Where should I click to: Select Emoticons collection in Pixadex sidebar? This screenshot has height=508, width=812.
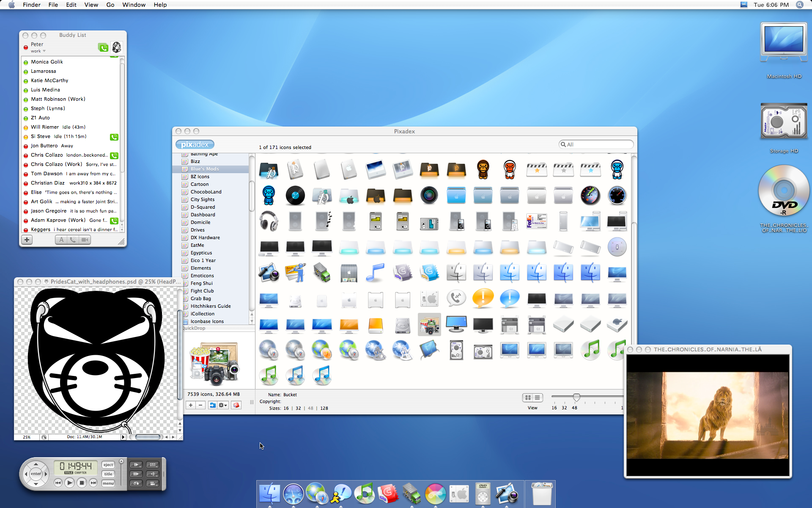coord(202,276)
